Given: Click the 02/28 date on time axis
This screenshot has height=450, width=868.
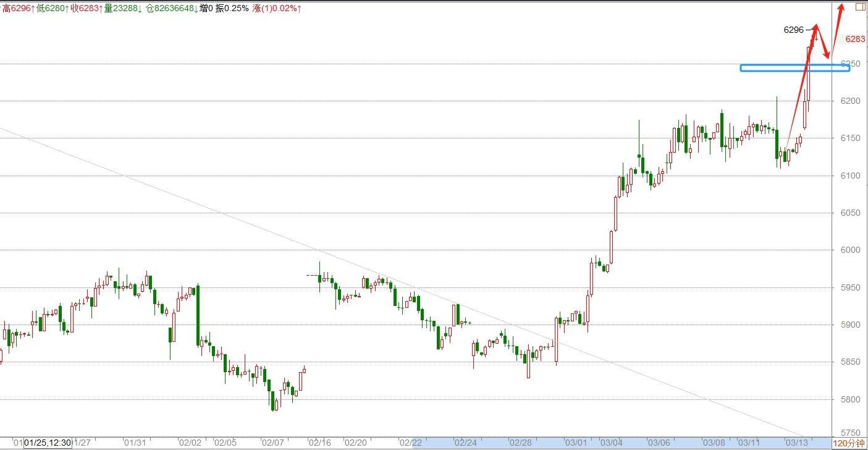Looking at the screenshot, I should tap(520, 443).
